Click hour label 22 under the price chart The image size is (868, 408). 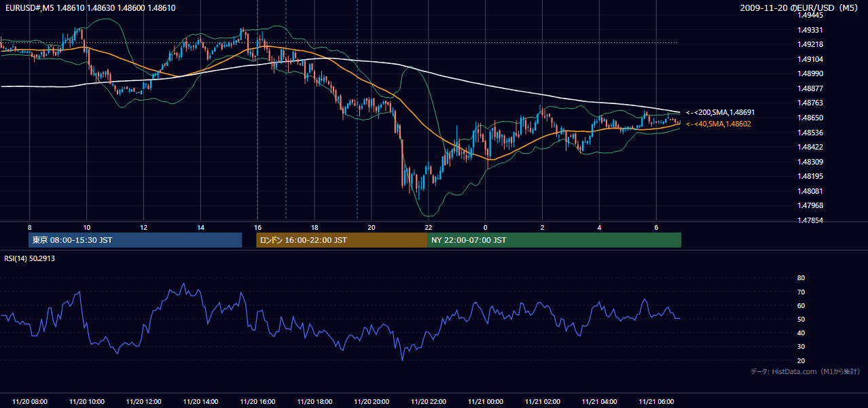[429, 227]
